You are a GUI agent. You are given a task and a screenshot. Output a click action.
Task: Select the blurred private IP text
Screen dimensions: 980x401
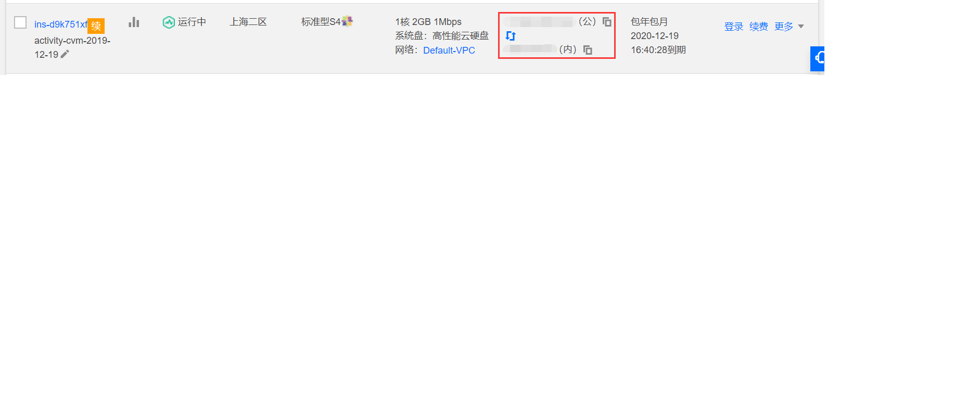(x=530, y=49)
